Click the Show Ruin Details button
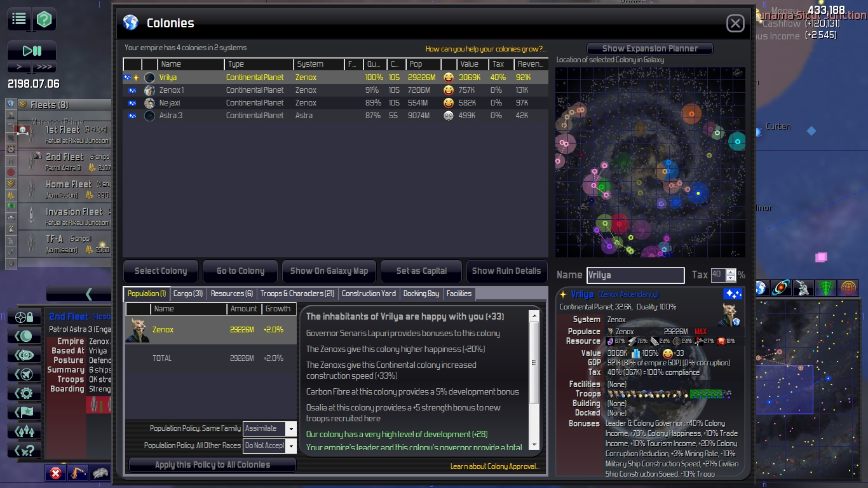The height and width of the screenshot is (488, 868). coord(506,271)
